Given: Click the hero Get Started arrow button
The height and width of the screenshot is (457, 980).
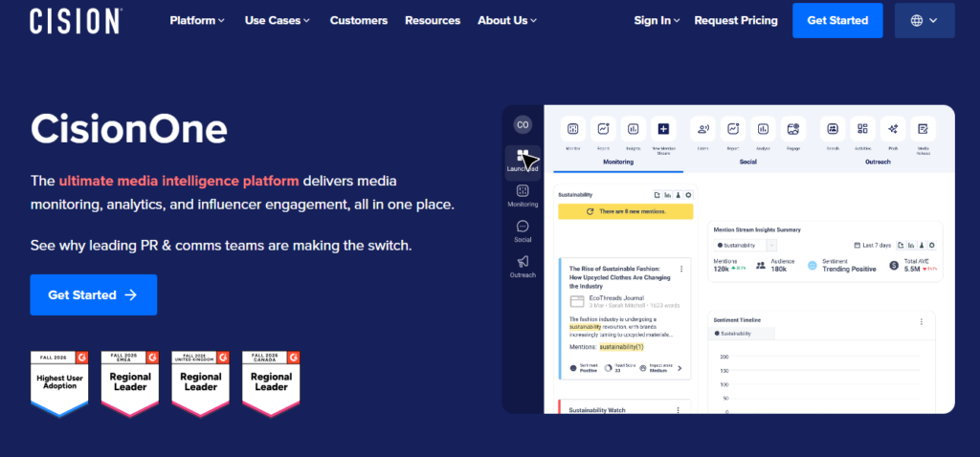Looking at the screenshot, I should point(94,294).
